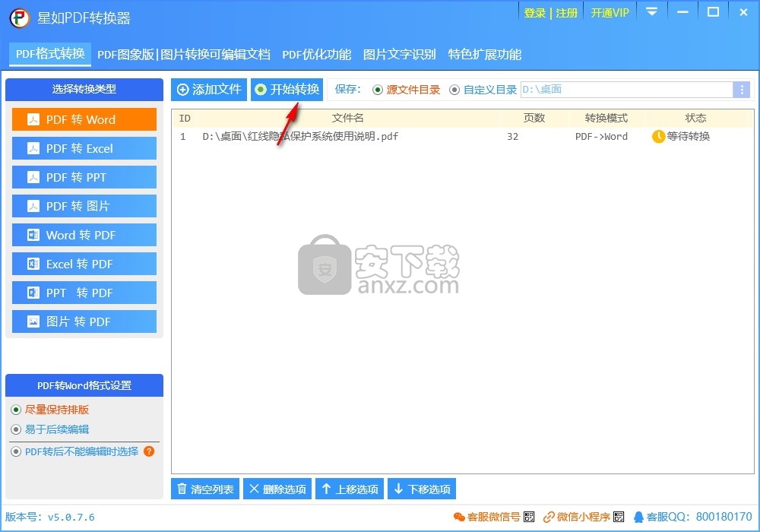
Task: Select file row 红线隐私保护系统使用说明.pdf
Action: [462, 137]
